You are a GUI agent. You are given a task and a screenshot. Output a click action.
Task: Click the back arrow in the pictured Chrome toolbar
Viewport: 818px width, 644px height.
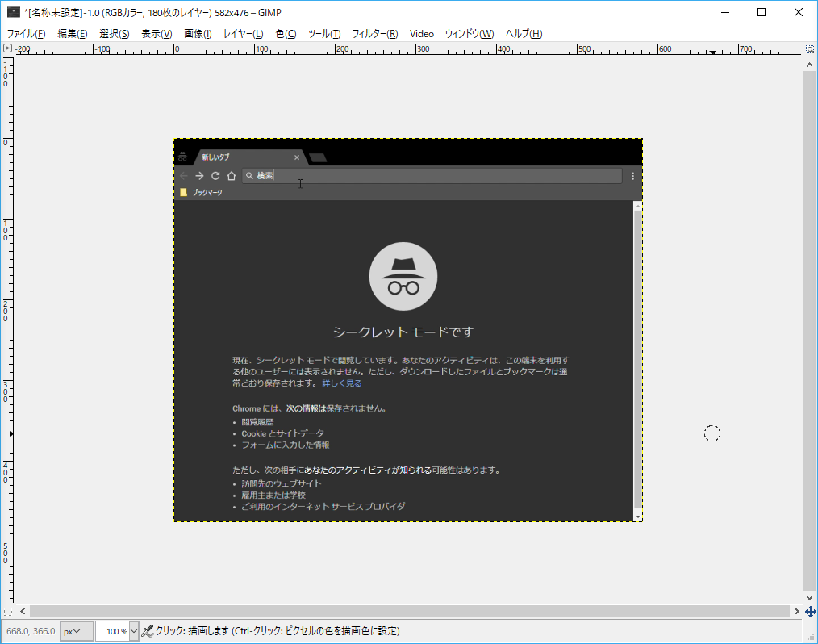pos(184,176)
